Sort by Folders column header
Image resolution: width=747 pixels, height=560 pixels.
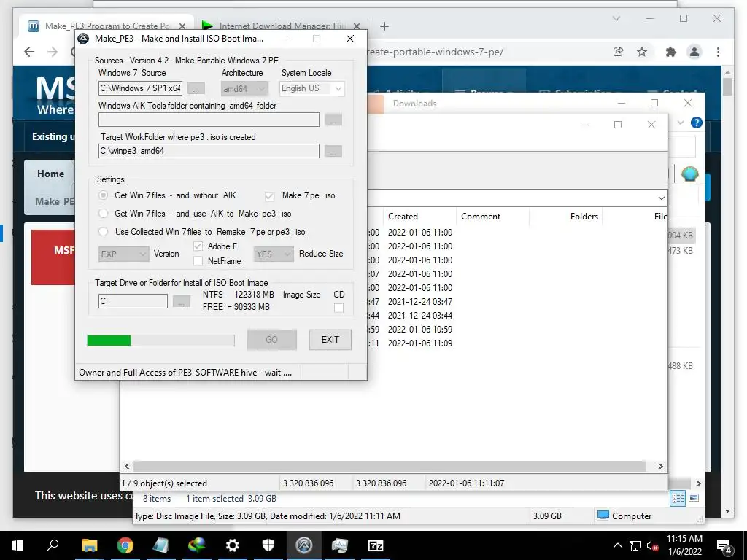tap(584, 216)
